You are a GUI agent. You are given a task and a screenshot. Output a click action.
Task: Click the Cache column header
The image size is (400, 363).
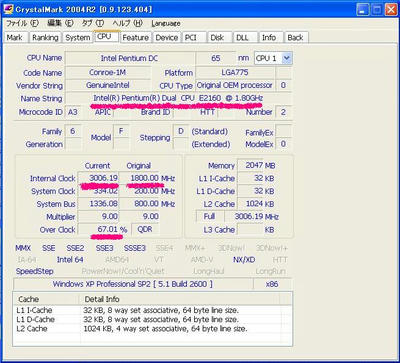tap(47, 299)
